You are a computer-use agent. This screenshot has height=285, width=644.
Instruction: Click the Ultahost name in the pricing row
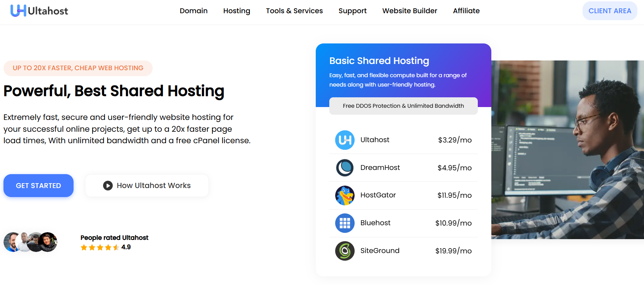(x=375, y=140)
